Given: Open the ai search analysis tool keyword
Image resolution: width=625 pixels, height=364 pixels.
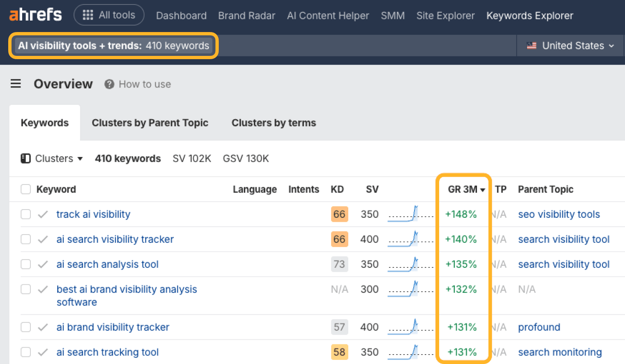Looking at the screenshot, I should (x=107, y=265).
